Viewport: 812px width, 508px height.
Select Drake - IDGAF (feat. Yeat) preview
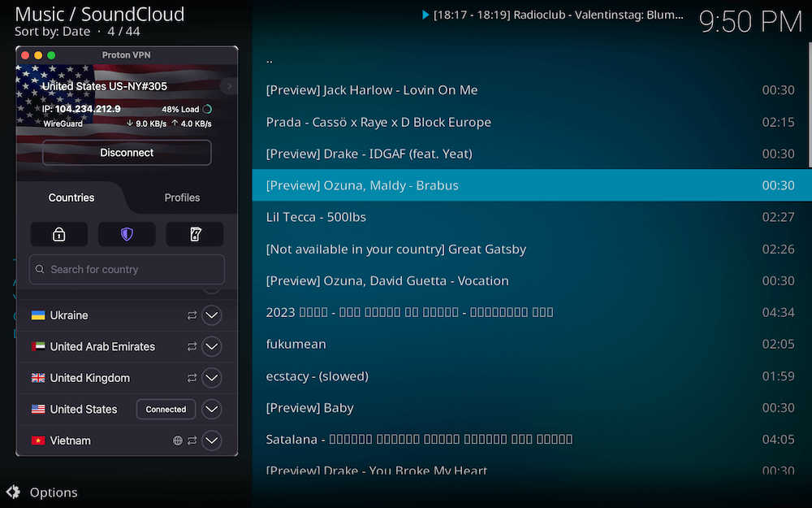[531, 154]
